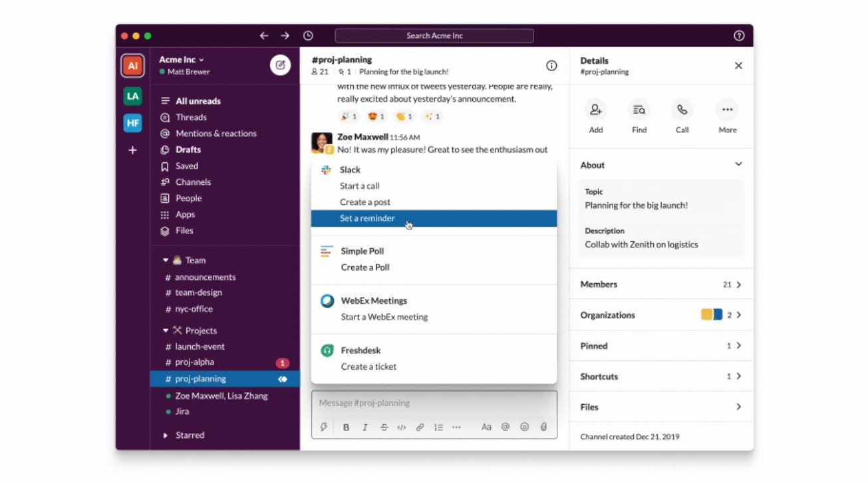Mention someone using the @ icon
The image size is (868, 484).
pos(506,426)
